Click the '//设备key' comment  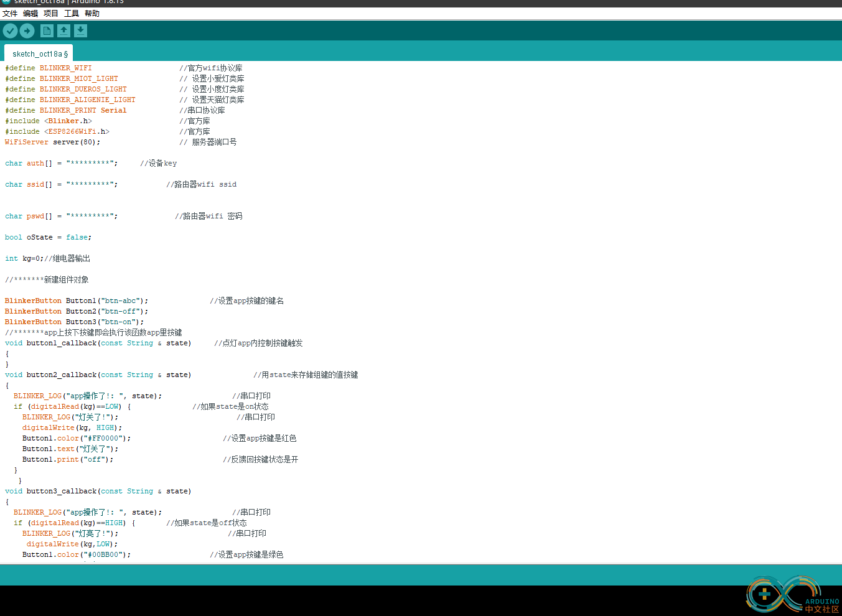159,164
